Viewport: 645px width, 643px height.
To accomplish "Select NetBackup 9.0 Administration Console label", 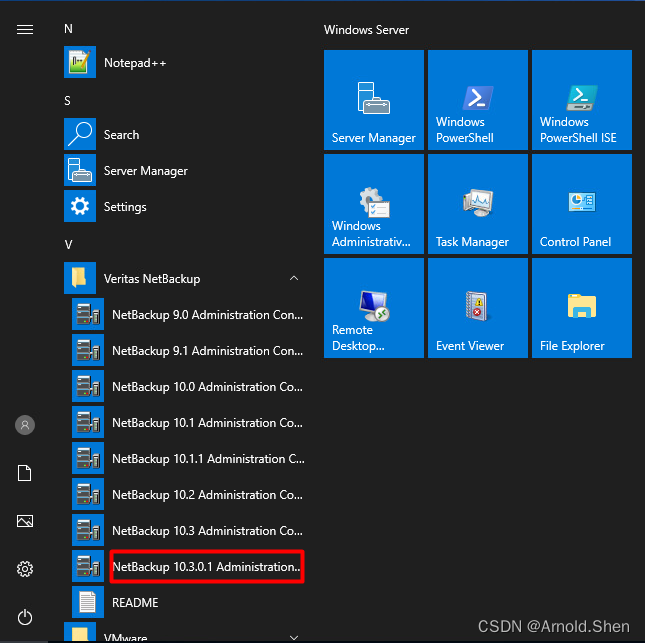I will (x=208, y=315).
